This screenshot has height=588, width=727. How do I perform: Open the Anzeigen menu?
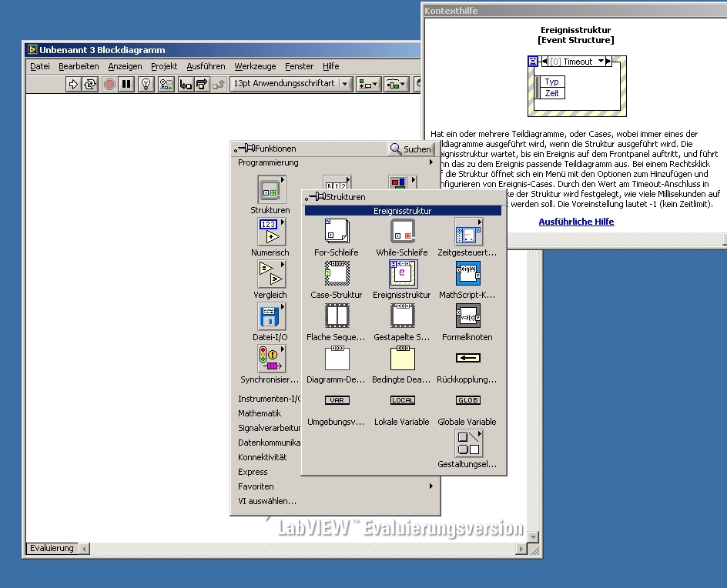[125, 66]
